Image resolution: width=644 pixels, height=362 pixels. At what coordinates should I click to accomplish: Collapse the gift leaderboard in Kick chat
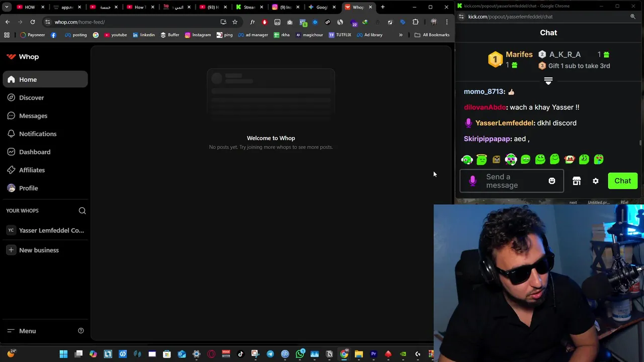coord(548,80)
